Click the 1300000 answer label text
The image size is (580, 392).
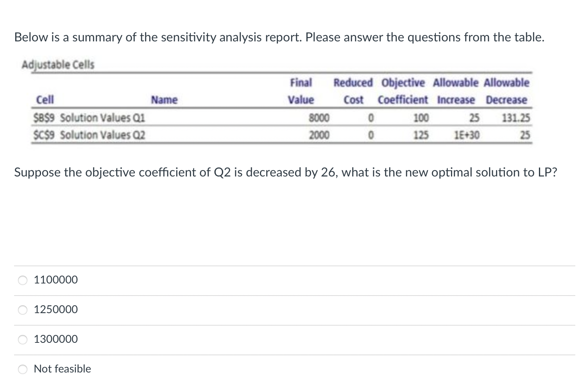pos(55,339)
